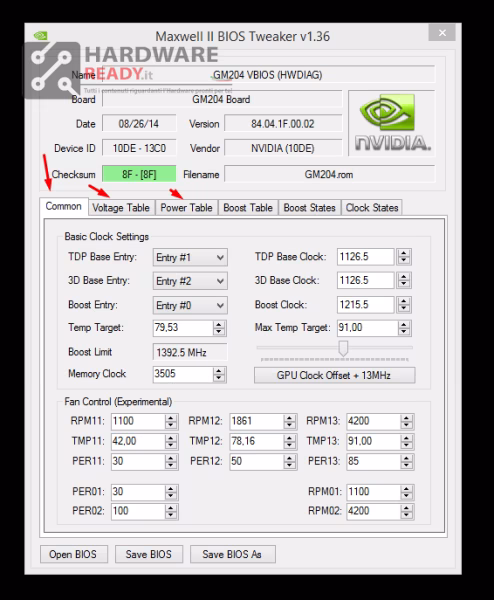The width and height of the screenshot is (494, 600).
Task: Click the PER11 value field
Action: (x=138, y=461)
